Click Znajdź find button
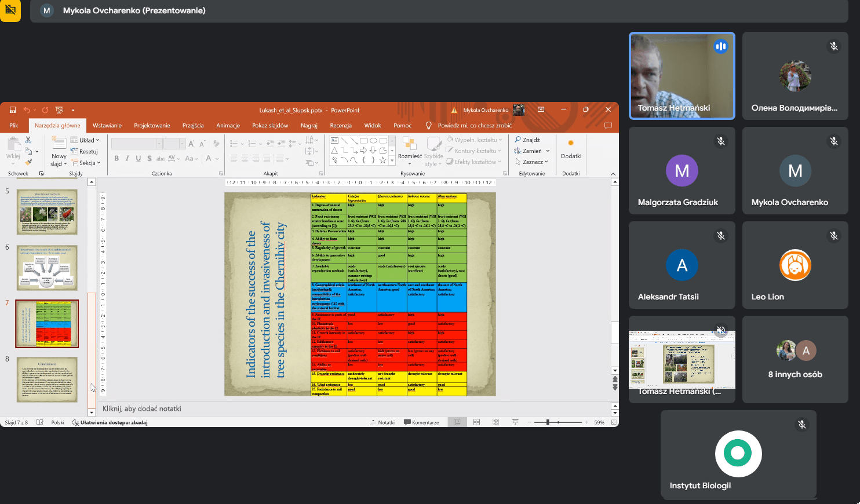The height and width of the screenshot is (504, 860). coord(527,140)
